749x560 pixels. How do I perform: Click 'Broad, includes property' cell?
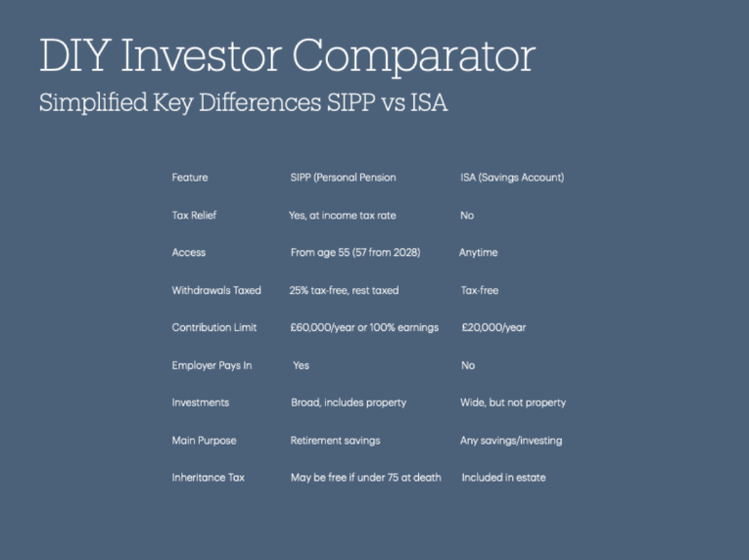[348, 403]
